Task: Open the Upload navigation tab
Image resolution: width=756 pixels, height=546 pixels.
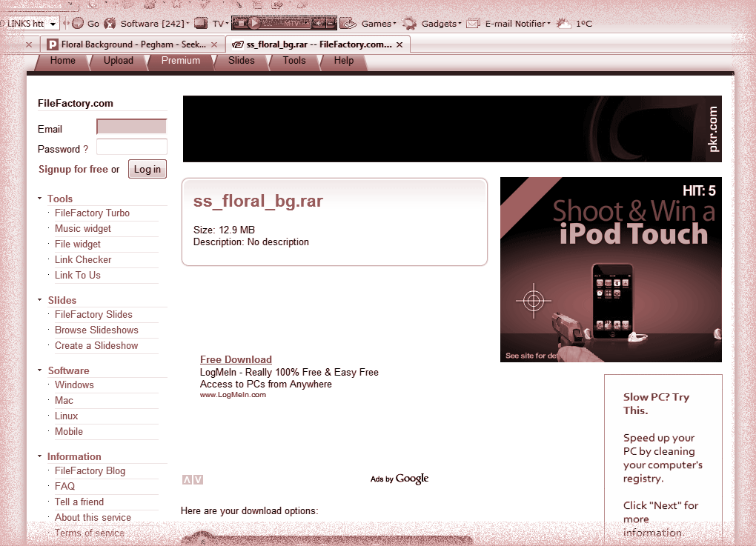Action: (x=119, y=61)
